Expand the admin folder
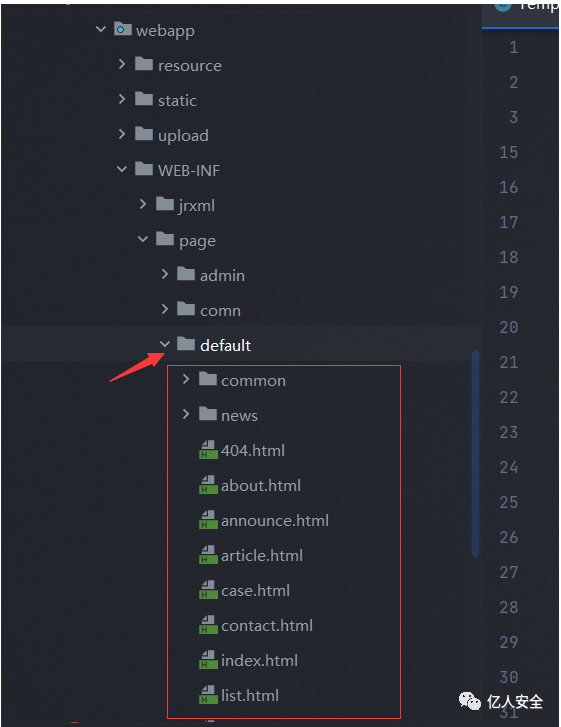Viewport: 561px width, 727px height. click(x=165, y=274)
